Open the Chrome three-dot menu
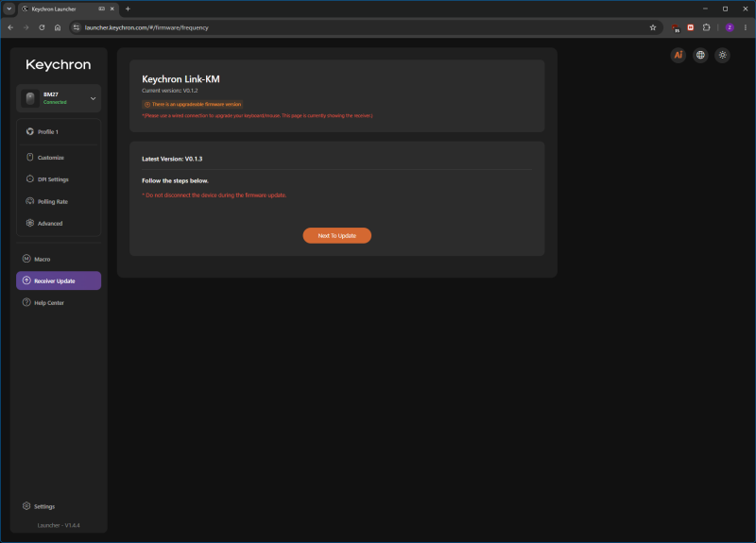Screen dimensions: 756x543 pyautogui.click(x=746, y=27)
